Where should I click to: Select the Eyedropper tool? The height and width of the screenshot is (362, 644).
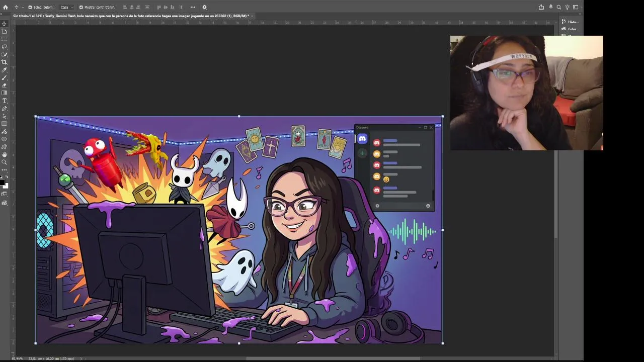pos(5,70)
